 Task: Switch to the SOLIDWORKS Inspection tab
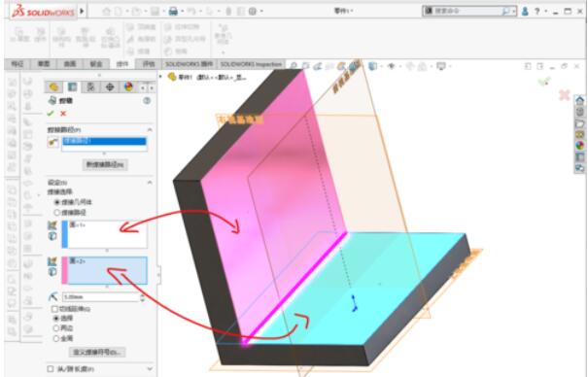point(251,64)
